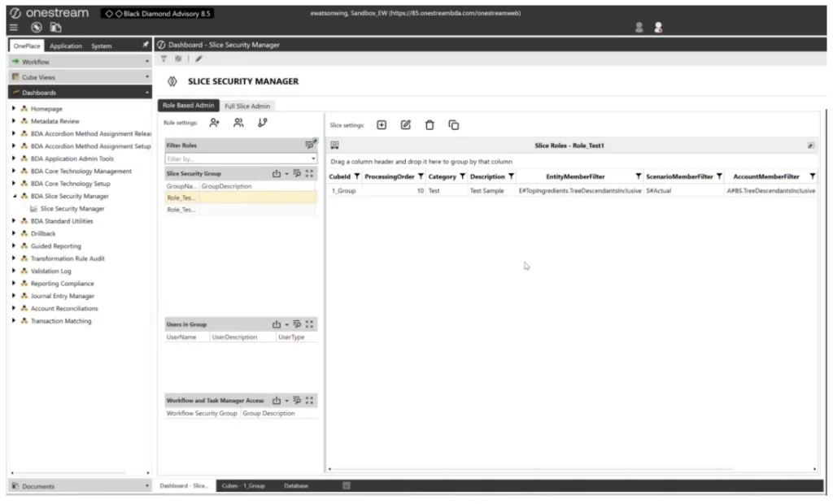Filter the ProcessingOrder column
This screenshot has width=833, height=504.
[x=421, y=177]
